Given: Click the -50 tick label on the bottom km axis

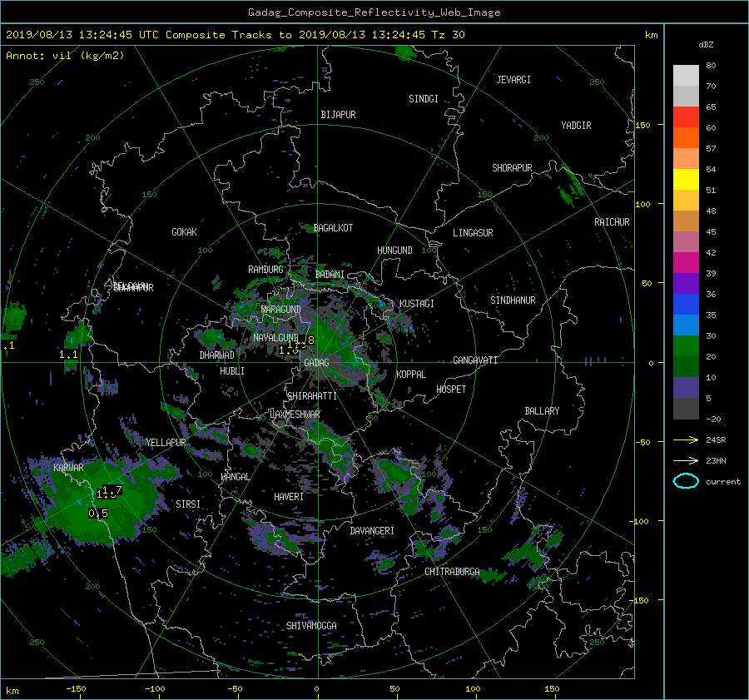Looking at the screenshot, I should tap(235, 689).
